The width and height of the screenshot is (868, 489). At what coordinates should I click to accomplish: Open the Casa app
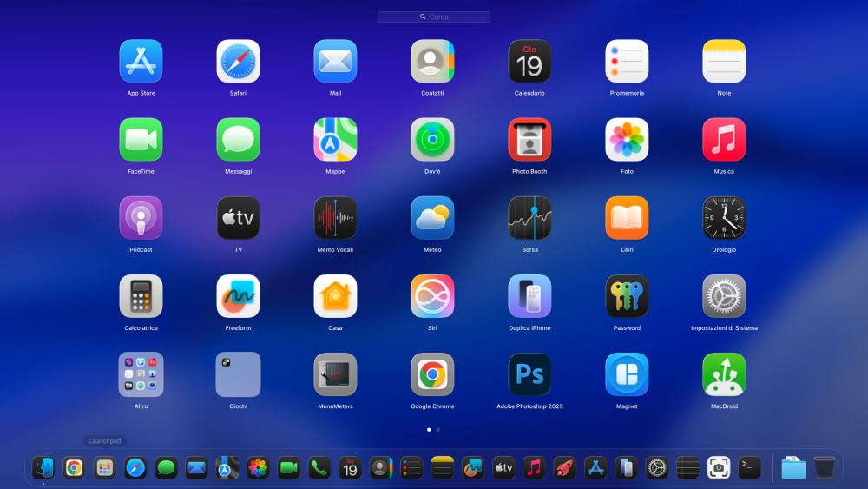click(335, 296)
